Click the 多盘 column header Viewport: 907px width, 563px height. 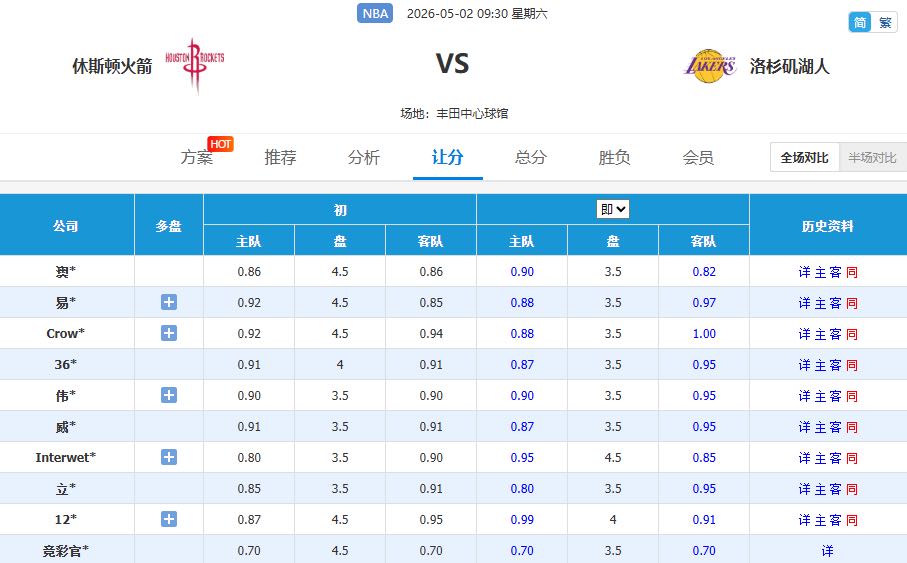168,226
